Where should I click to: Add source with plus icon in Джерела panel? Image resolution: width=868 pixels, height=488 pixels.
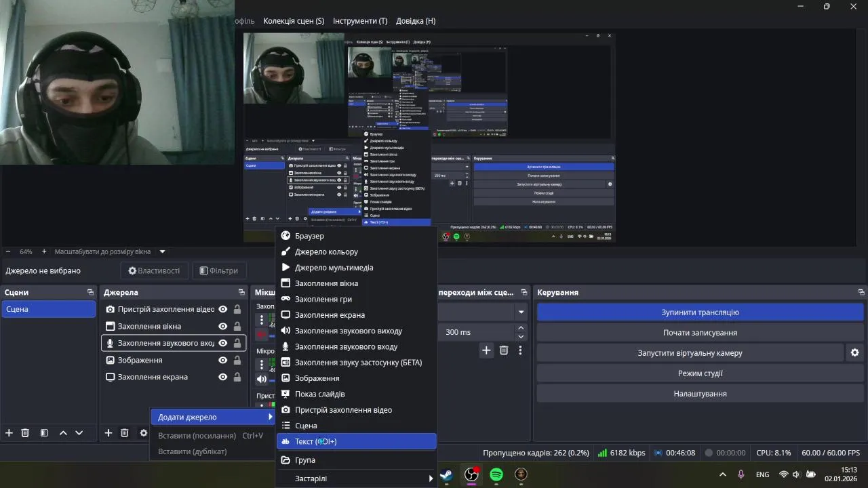108,432
